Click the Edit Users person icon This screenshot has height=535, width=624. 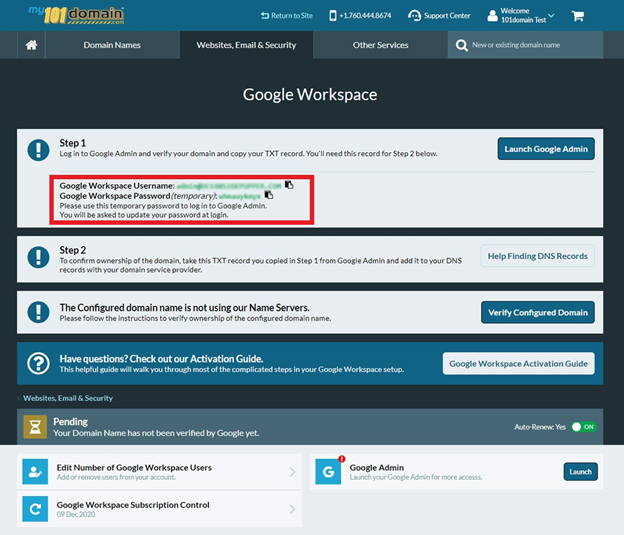pyautogui.click(x=35, y=472)
